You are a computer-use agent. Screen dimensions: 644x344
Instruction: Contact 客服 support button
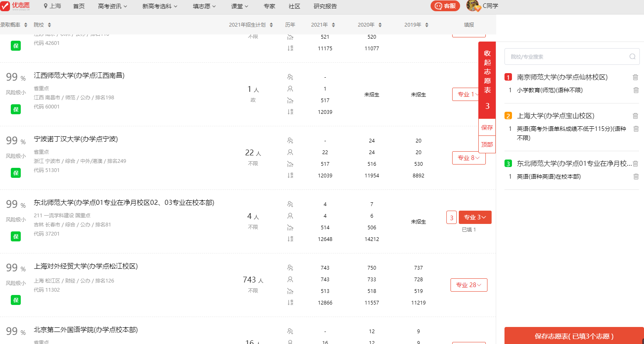[445, 6]
